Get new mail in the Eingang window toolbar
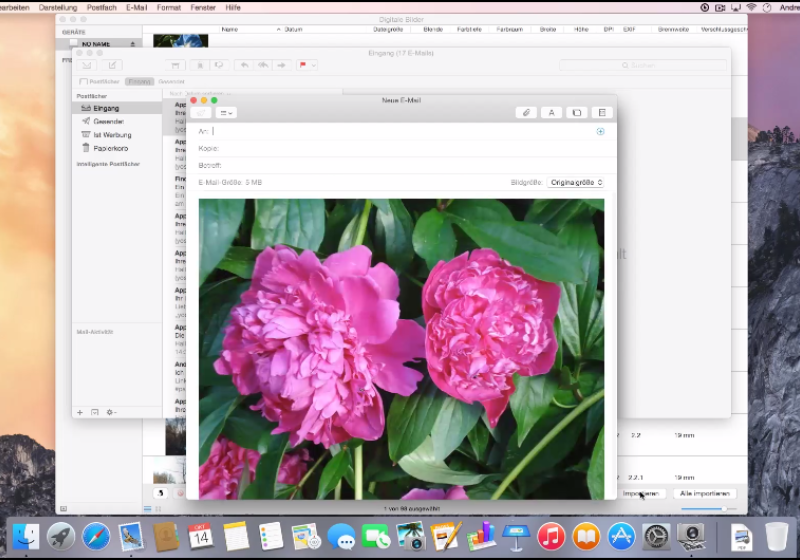The width and height of the screenshot is (800, 560). click(x=87, y=65)
